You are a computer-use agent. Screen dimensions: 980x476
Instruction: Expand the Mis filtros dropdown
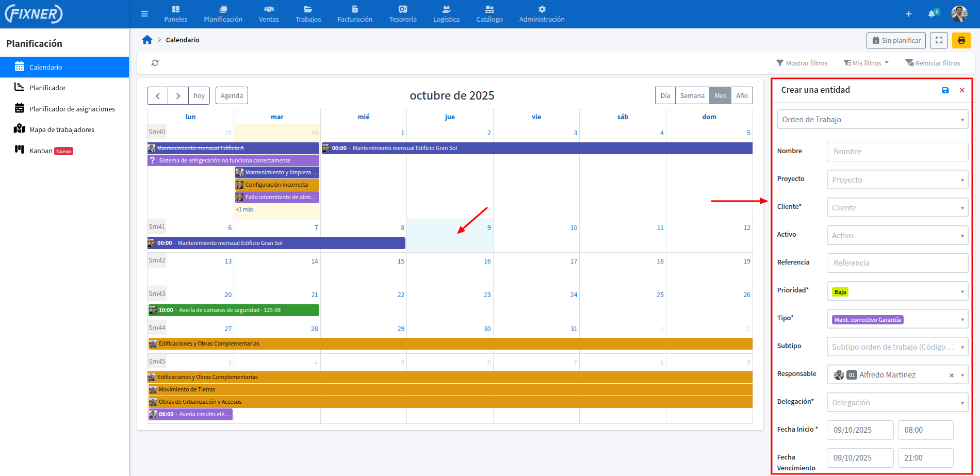tap(867, 63)
